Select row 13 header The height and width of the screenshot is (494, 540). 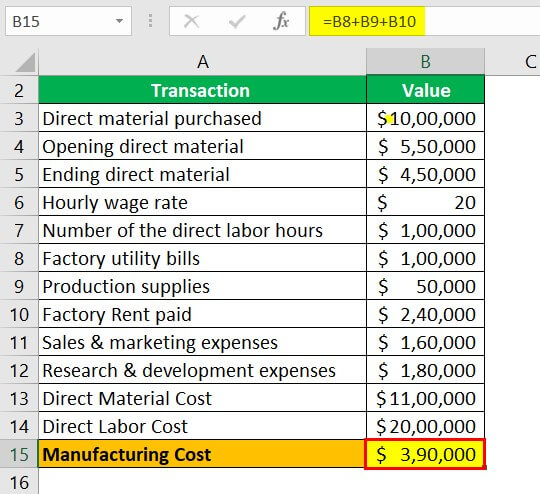tap(19, 398)
